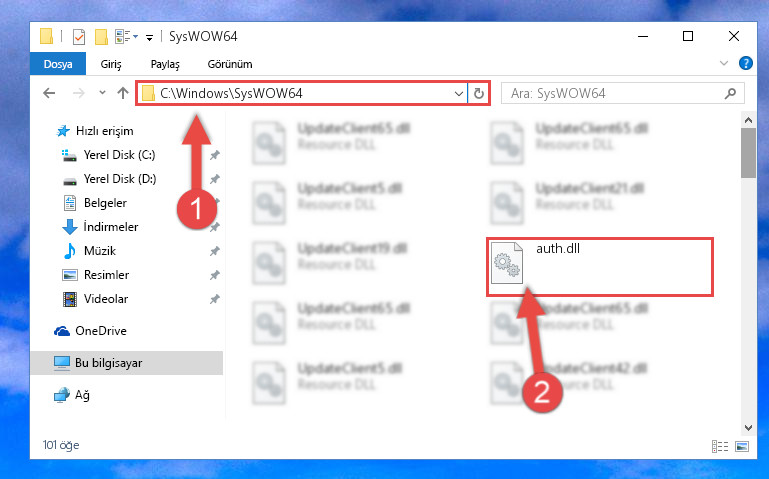Viewport: 769px width, 479px height.
Task: Open the recent locations dropdown arrow
Action: click(102, 93)
